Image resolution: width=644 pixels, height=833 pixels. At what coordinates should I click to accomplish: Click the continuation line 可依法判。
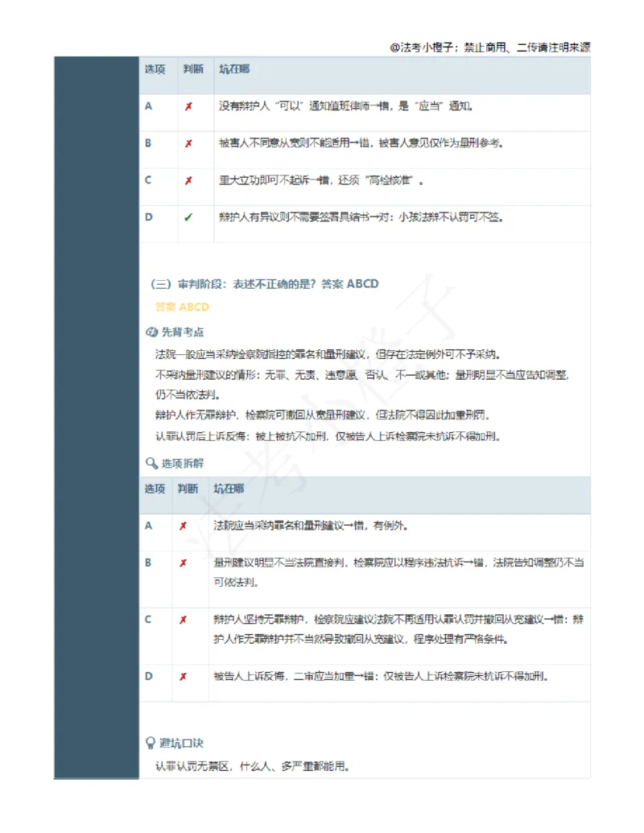coord(236,582)
